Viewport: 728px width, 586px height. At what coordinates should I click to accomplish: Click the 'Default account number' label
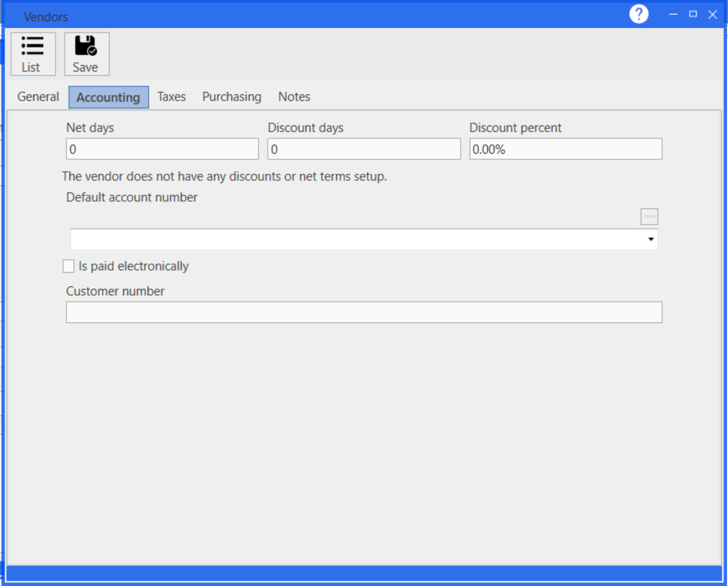pos(132,197)
